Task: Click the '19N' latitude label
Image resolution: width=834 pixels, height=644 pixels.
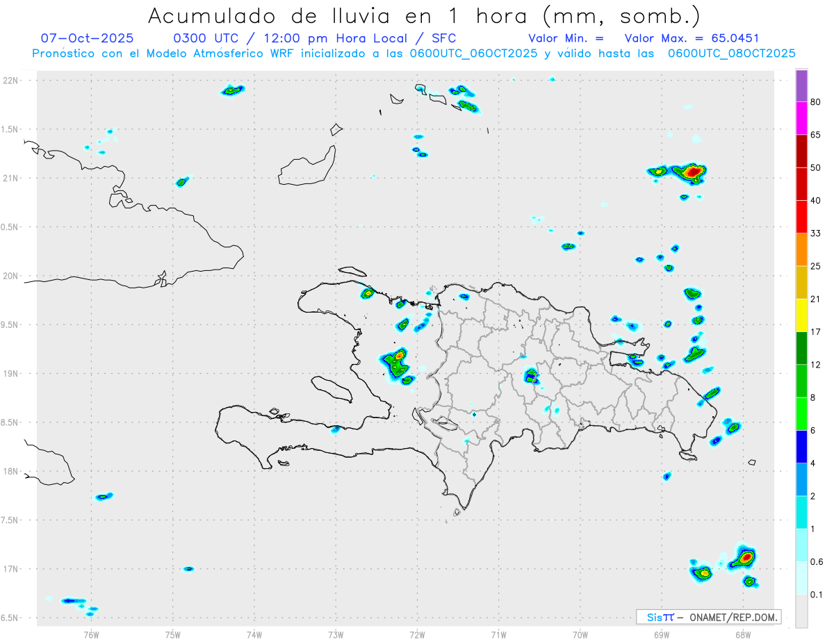Action: [x=11, y=373]
